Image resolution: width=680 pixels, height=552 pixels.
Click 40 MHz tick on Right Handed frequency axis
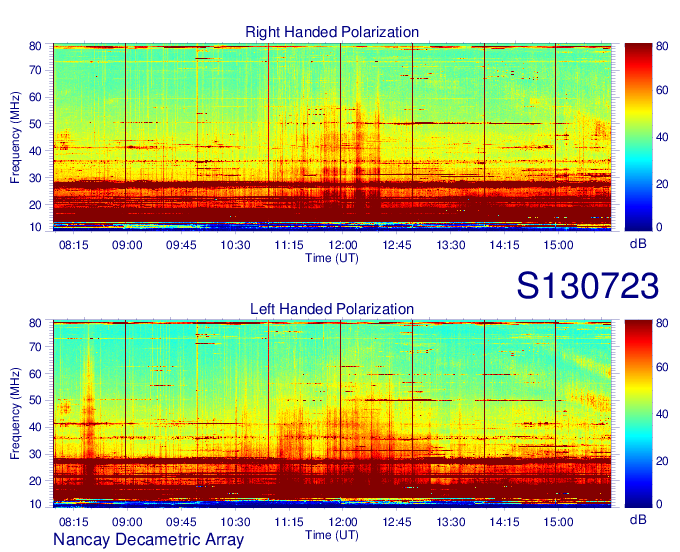pos(35,151)
